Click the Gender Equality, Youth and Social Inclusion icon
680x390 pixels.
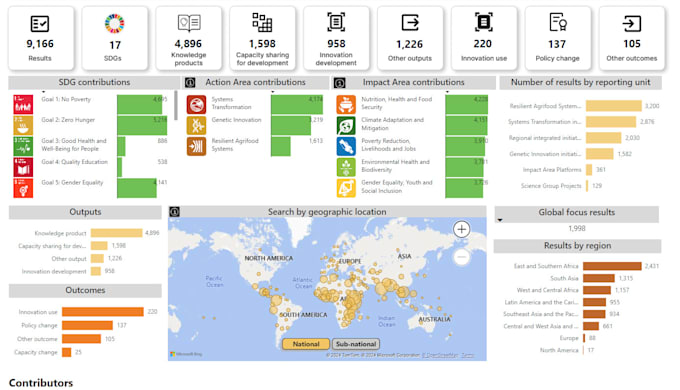tap(346, 188)
